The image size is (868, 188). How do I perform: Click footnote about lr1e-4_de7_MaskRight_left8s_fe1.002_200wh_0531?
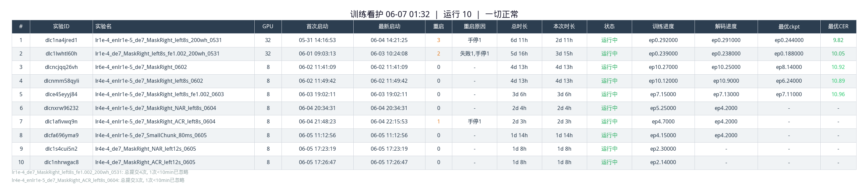[x=100, y=172]
